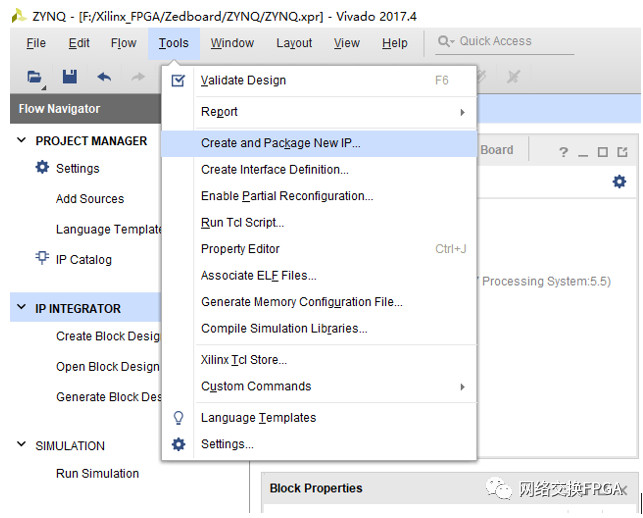
Task: Click the help question mark icon in panel header
Action: (x=563, y=152)
